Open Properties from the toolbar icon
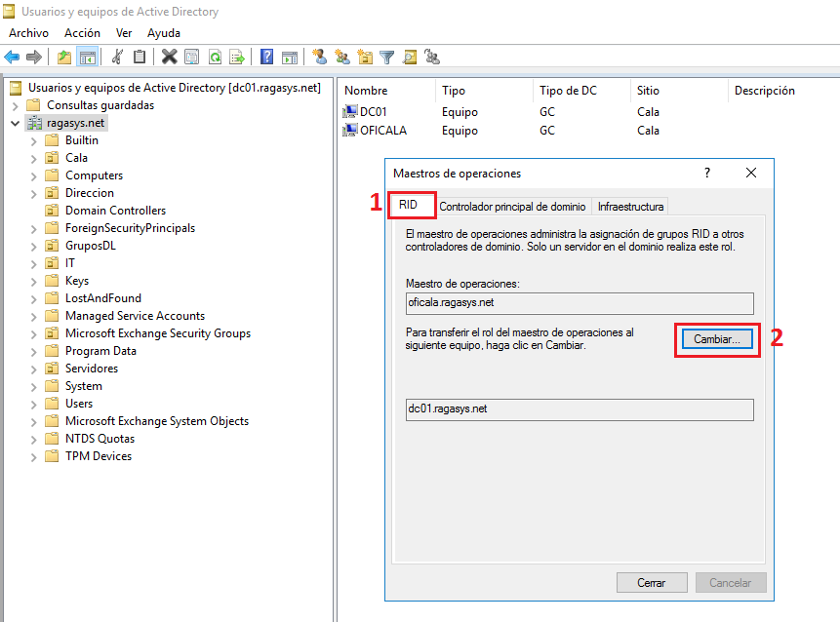Screen dimensions: 840x622 click(192, 57)
